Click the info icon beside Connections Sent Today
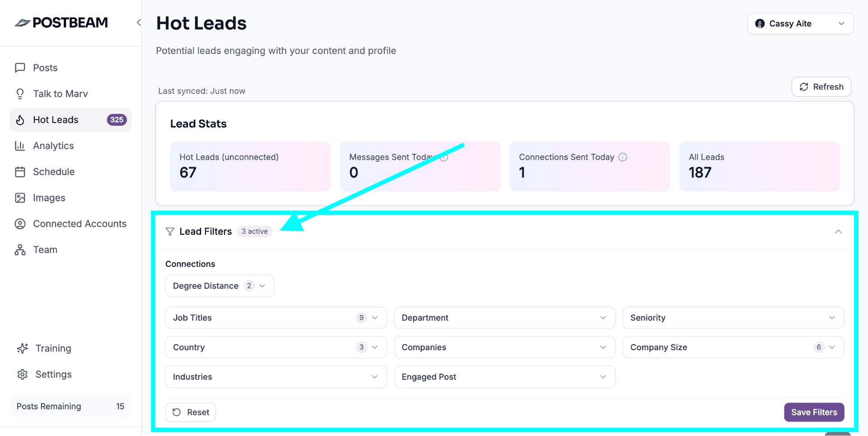This screenshot has height=436, width=868. [623, 157]
